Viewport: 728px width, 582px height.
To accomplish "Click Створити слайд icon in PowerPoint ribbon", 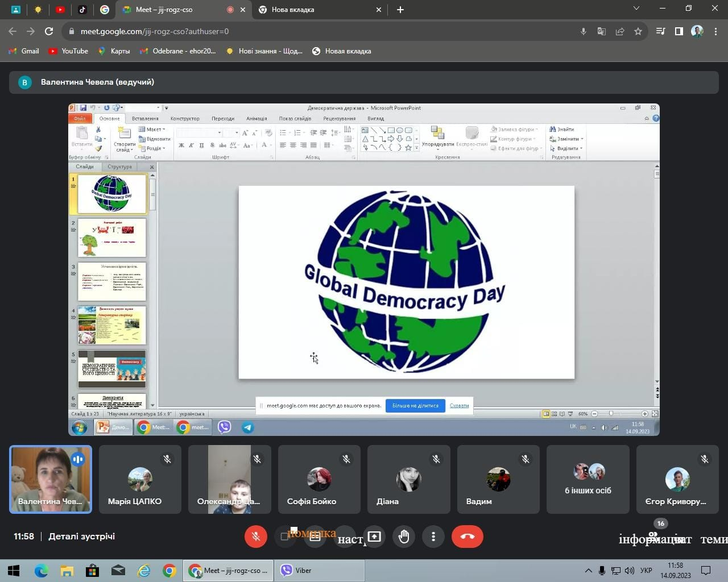I will tap(124, 134).
